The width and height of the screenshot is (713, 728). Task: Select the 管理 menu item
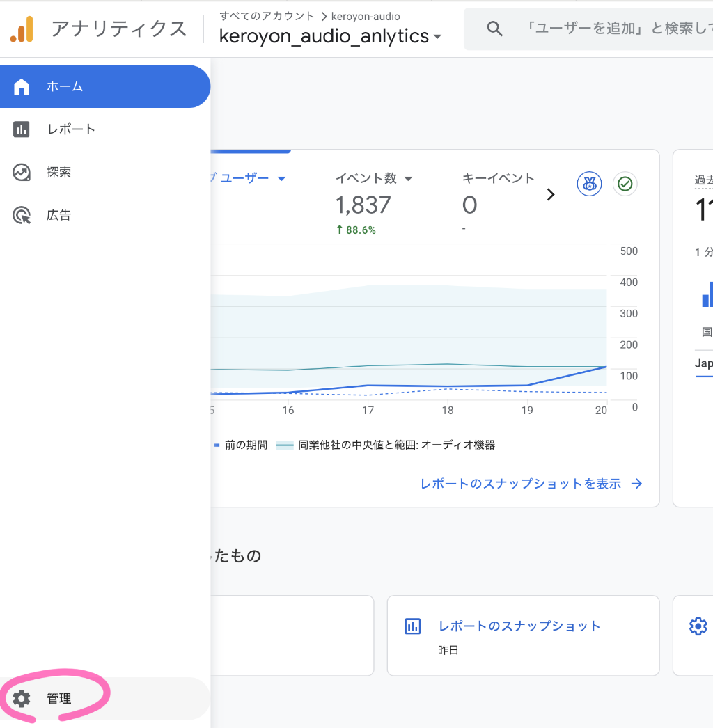(x=59, y=698)
